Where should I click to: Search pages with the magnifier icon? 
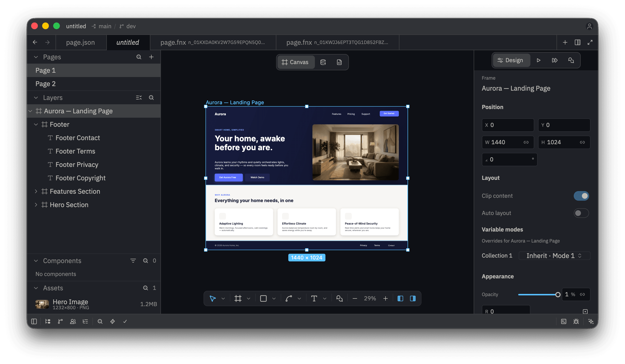[x=139, y=57]
